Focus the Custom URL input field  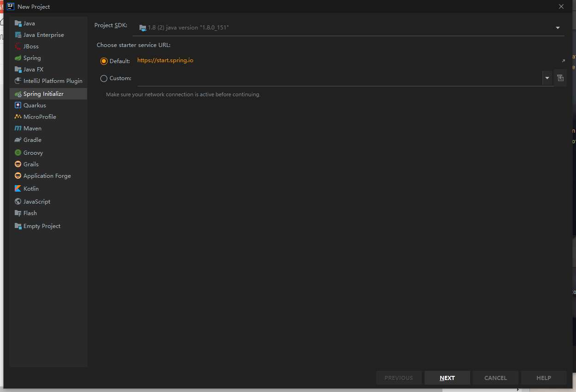[x=340, y=78]
